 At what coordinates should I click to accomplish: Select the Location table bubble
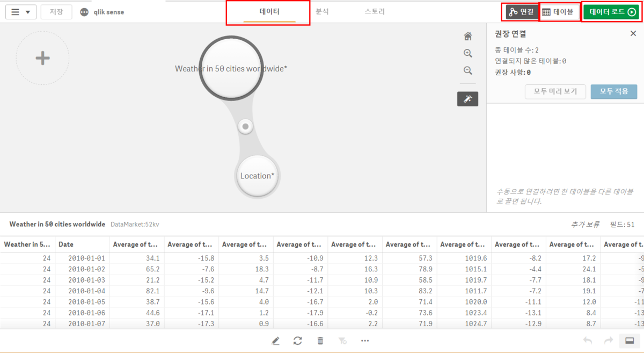tap(257, 176)
